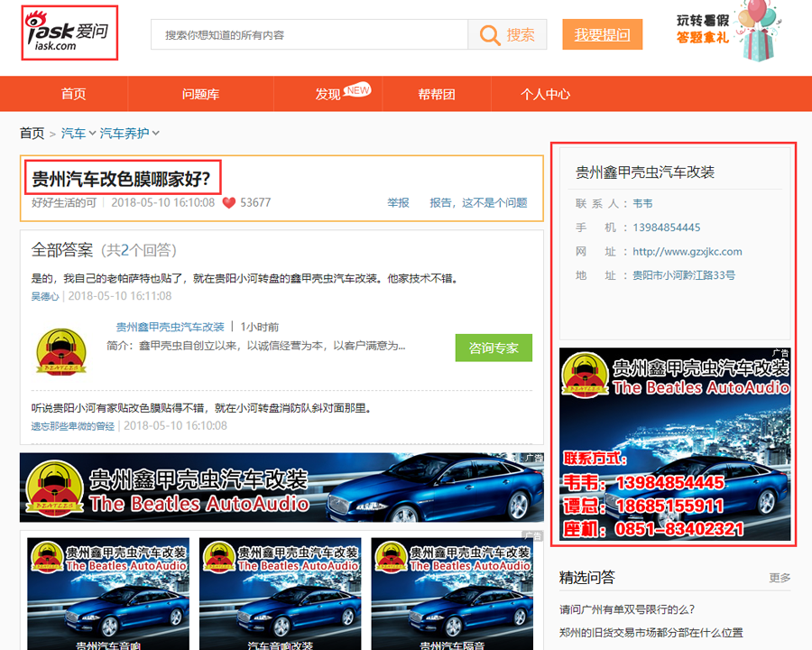The height and width of the screenshot is (650, 812).
Task: Click the question title 贵州汽车改色膜哪家好?
Action: tap(121, 179)
